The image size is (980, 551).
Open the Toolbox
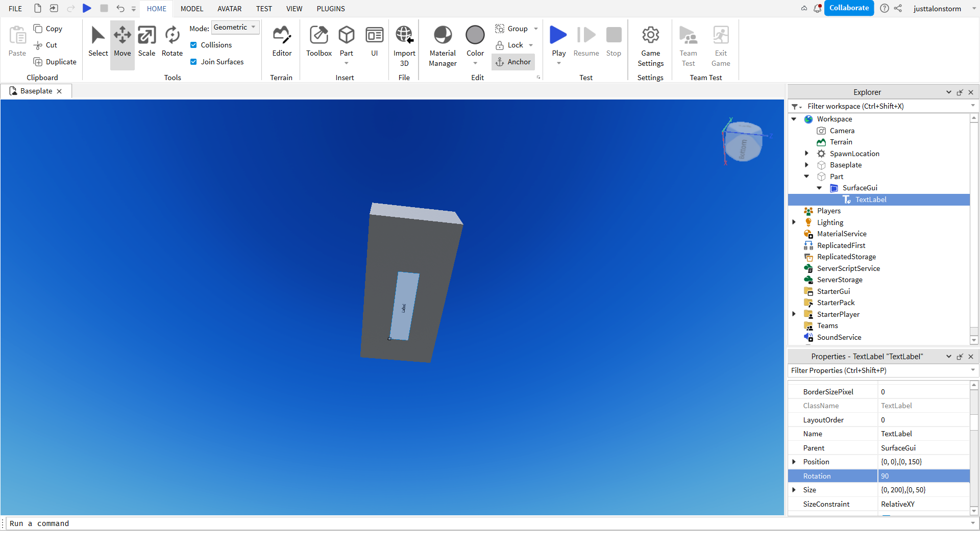click(x=318, y=41)
